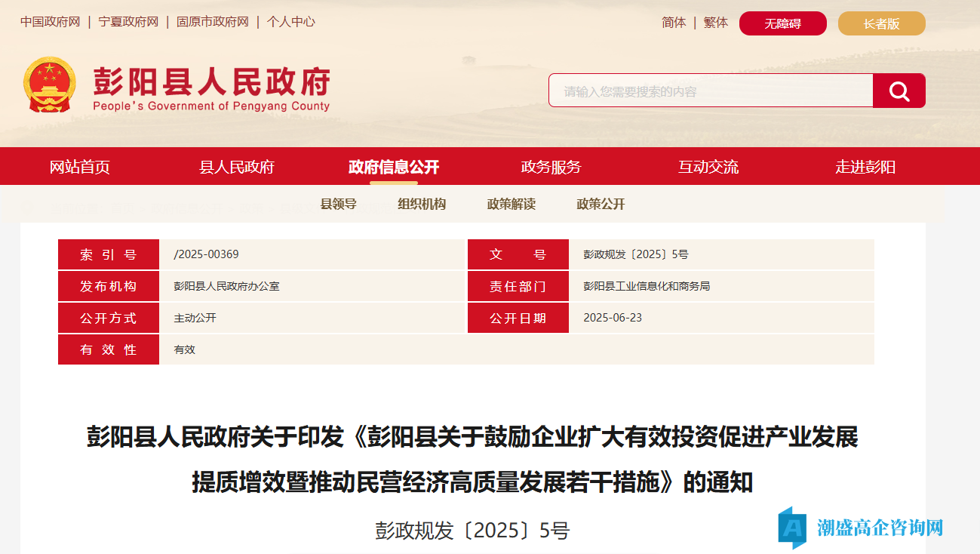Click the publish date 2025-06-23
Image resolution: width=980 pixels, height=554 pixels.
click(x=613, y=318)
